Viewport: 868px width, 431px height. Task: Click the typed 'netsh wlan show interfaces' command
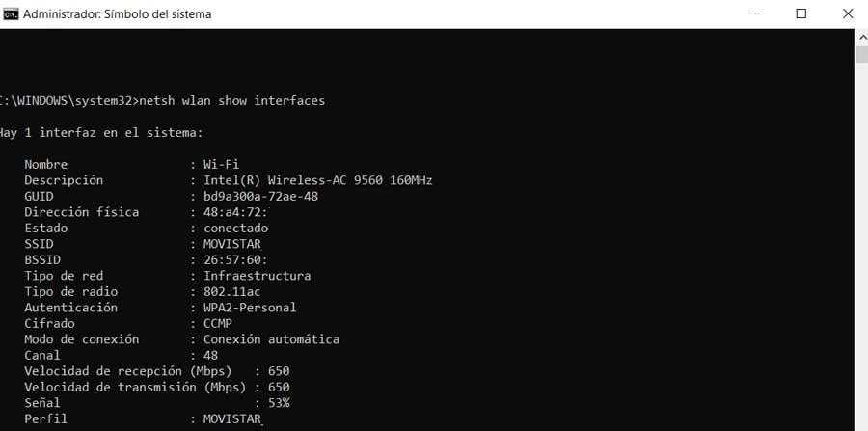[232, 100]
